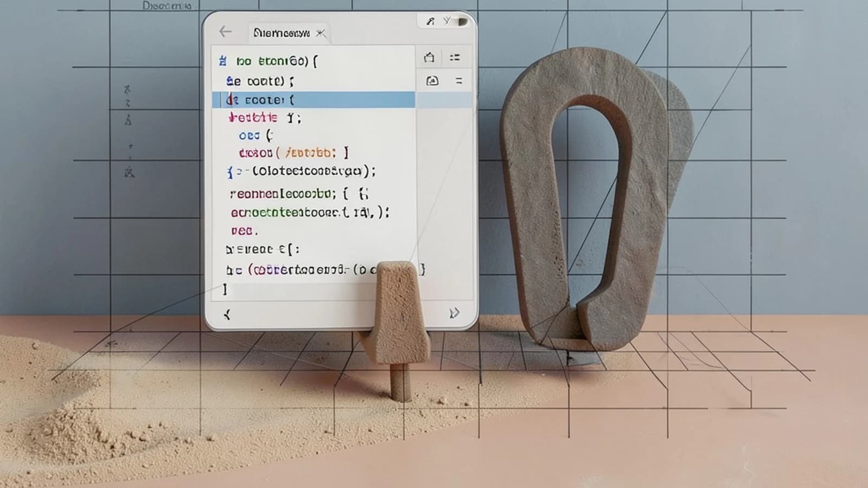Click the two-line icon beside the camera

(x=459, y=81)
